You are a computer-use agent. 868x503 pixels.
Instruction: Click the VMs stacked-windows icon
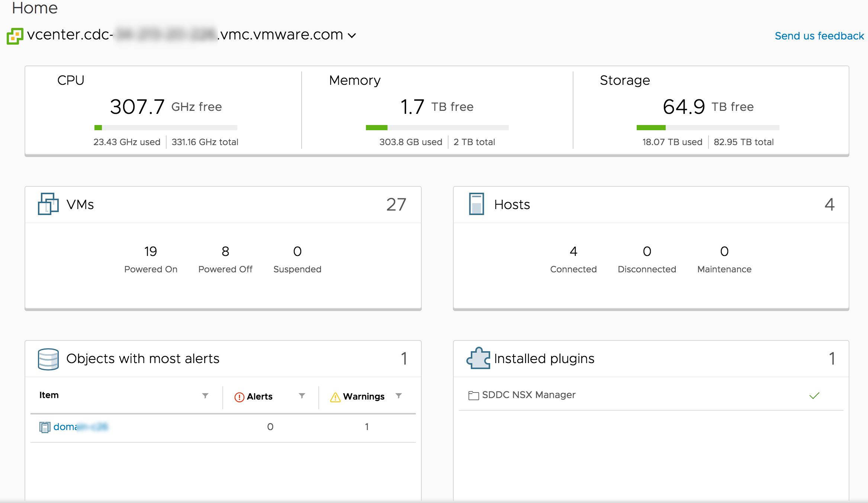tap(48, 204)
